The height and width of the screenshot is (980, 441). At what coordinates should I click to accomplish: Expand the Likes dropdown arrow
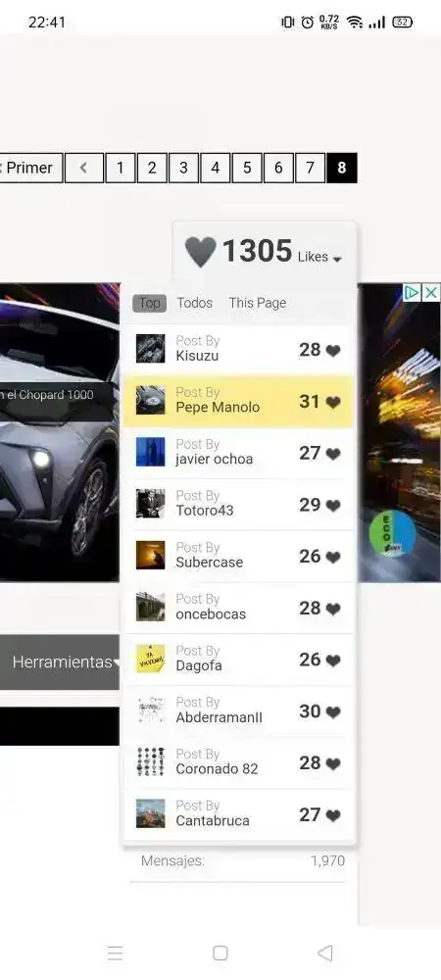click(x=337, y=260)
